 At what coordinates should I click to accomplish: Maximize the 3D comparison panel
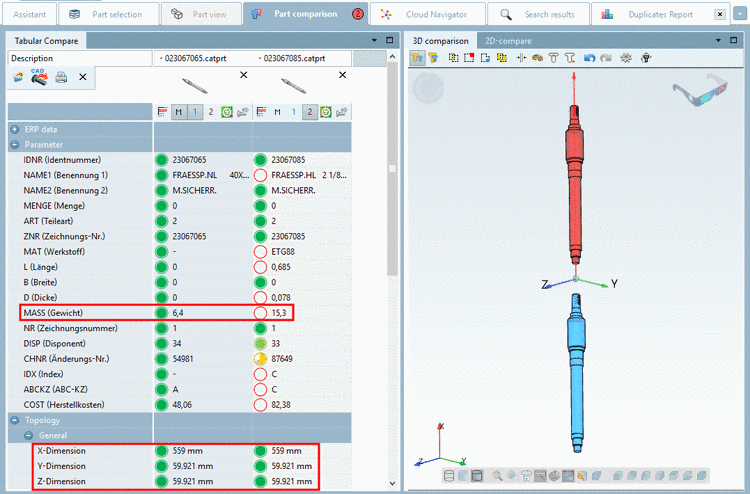(734, 41)
